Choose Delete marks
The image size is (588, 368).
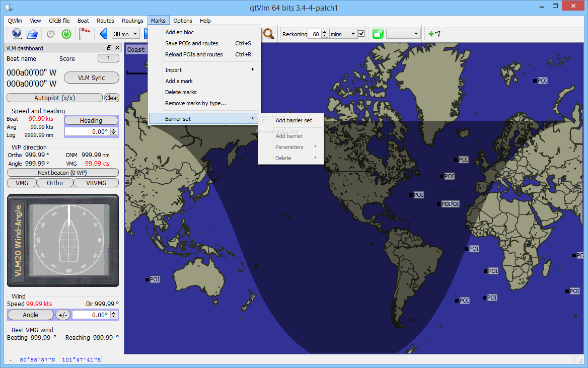pos(204,92)
